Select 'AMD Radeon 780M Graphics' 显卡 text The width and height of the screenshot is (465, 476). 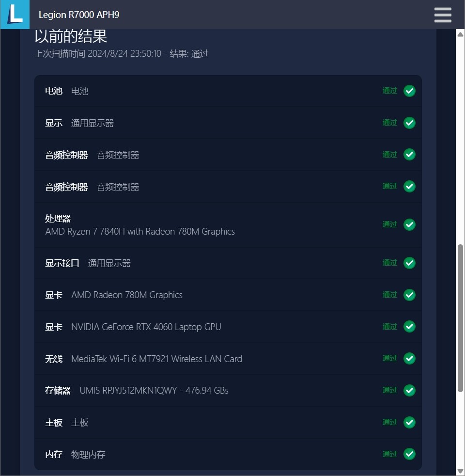coord(127,295)
